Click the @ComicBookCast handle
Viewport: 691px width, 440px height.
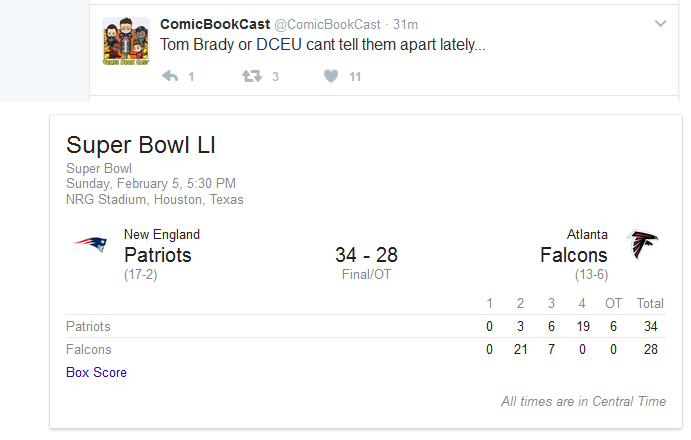tap(327, 24)
